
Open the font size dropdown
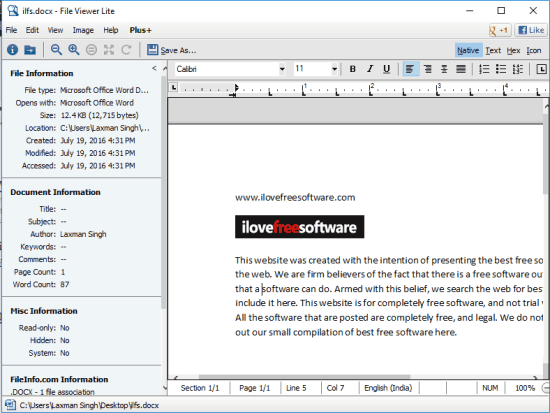click(334, 69)
